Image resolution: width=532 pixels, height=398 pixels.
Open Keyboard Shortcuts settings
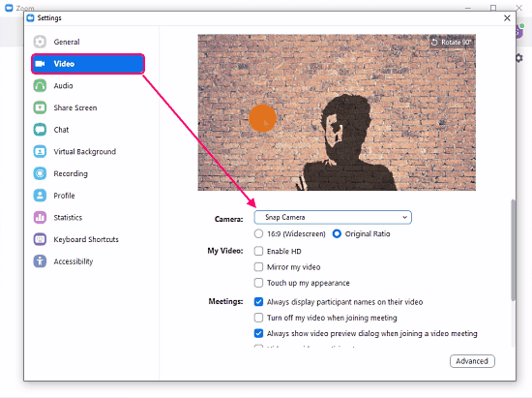[88, 239]
